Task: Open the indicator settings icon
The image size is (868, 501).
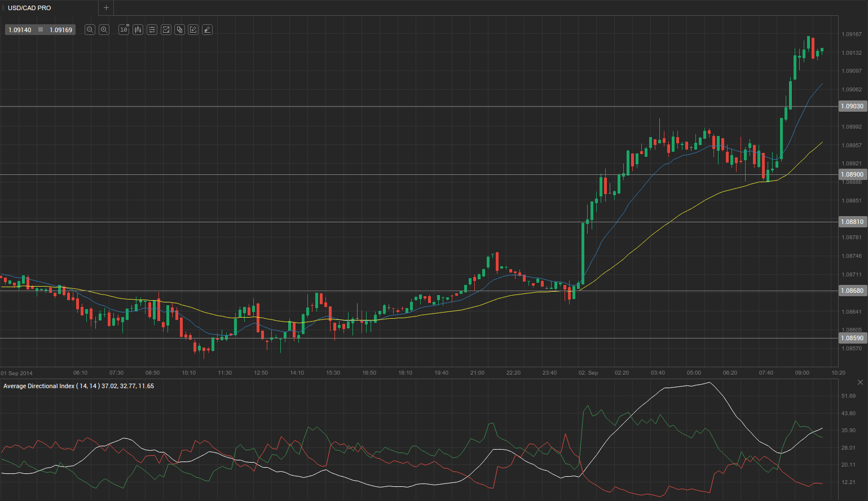Action: pos(138,29)
